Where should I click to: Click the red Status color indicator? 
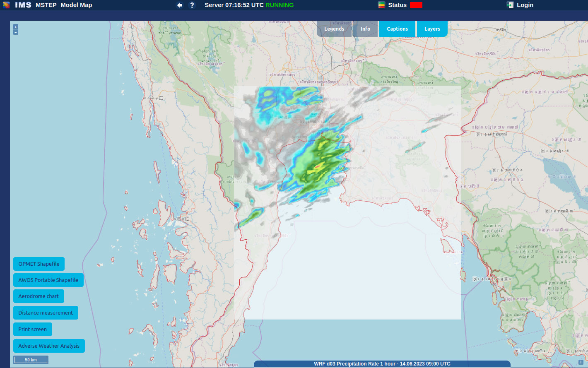[x=416, y=5]
